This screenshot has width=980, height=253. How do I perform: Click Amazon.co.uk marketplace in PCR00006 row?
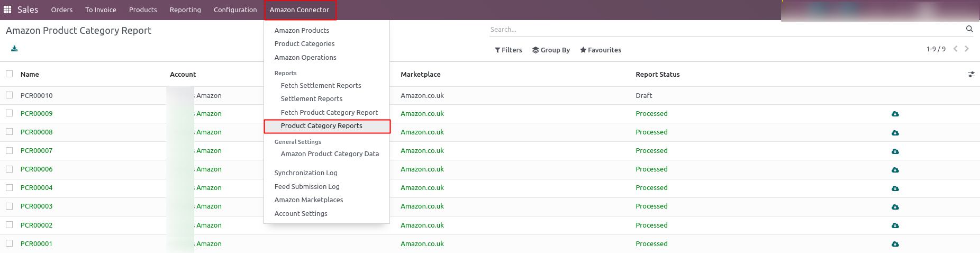coord(422,169)
